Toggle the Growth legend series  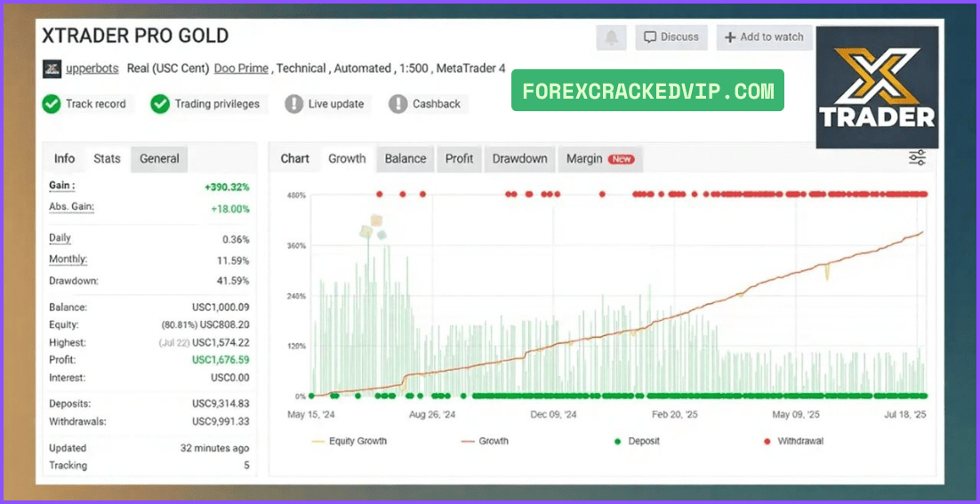tap(485, 441)
